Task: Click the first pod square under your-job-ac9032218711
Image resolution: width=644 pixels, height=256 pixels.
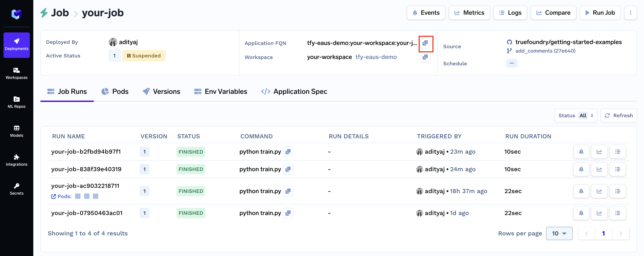Action: [x=78, y=196]
